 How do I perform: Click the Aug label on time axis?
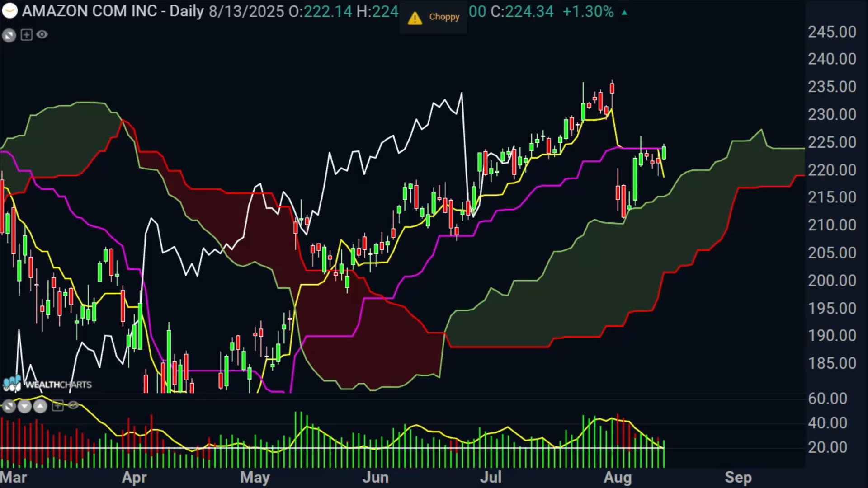tap(618, 477)
